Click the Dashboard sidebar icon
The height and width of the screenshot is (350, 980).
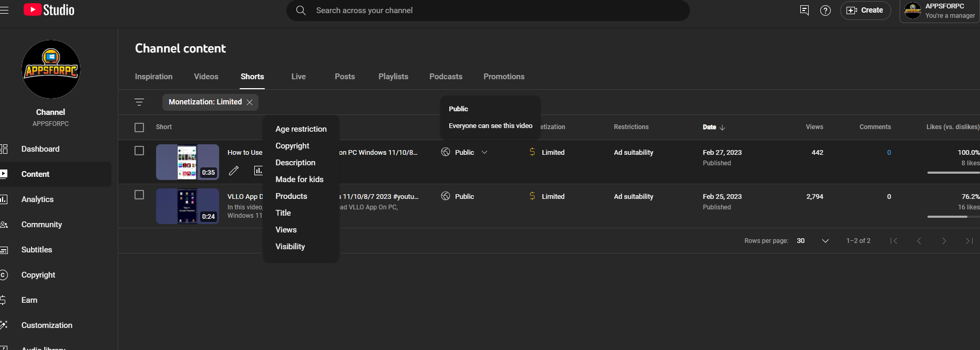[x=4, y=149]
